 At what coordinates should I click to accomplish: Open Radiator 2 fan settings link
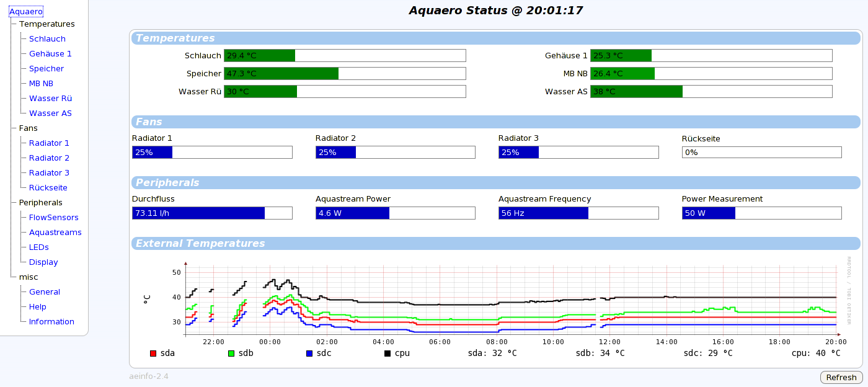[x=49, y=158]
